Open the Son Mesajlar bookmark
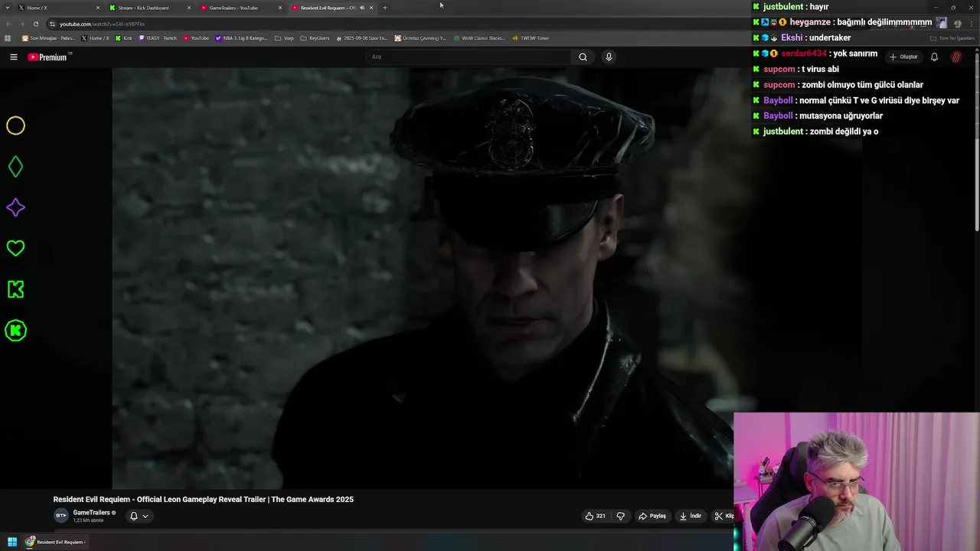The width and height of the screenshot is (980, 551). [x=48, y=38]
